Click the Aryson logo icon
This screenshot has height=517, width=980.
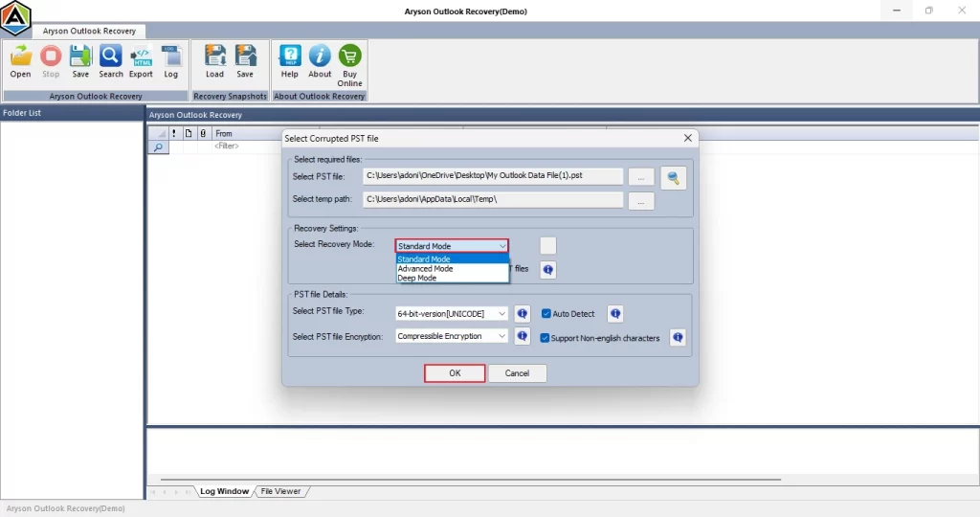(x=15, y=17)
